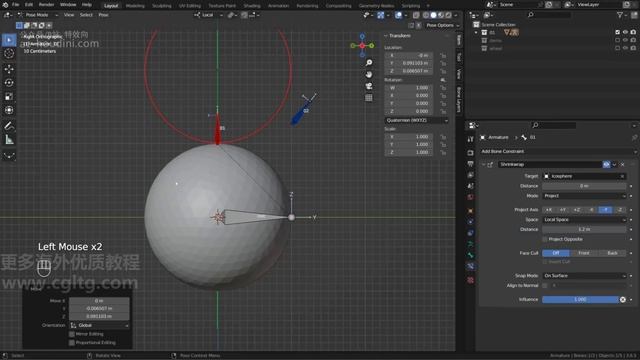Open the Local transform orientation dropdown
This screenshot has width=640, height=360.
click(209, 15)
